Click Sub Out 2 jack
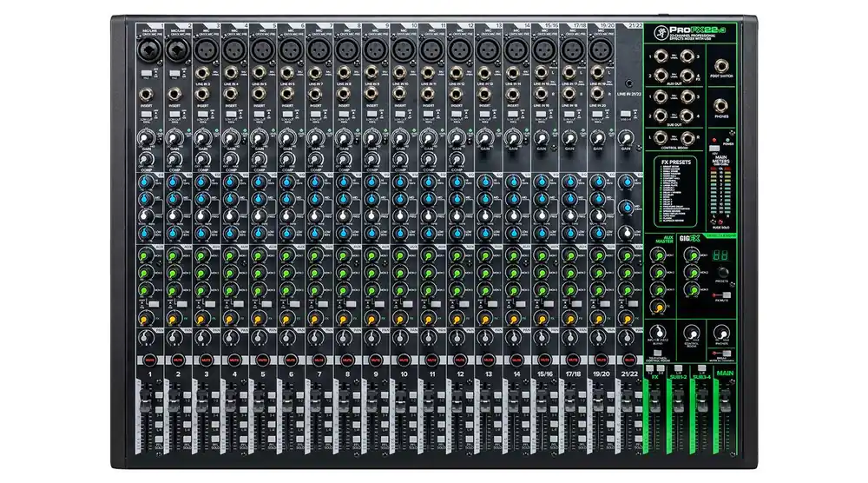Viewport: 868px width, 483px height. [661, 116]
